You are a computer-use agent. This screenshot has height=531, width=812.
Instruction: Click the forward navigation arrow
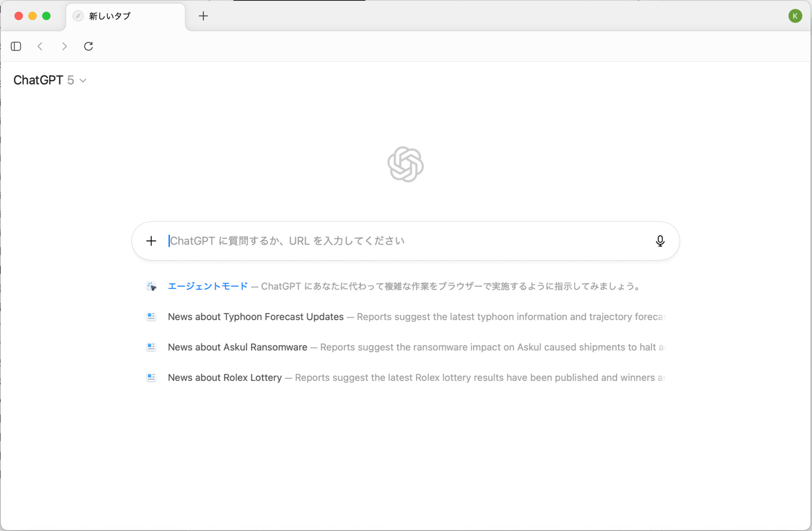point(64,46)
